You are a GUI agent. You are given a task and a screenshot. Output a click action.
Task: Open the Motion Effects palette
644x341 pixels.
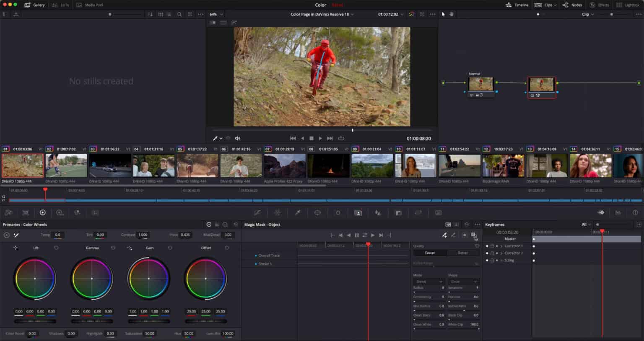95,213
